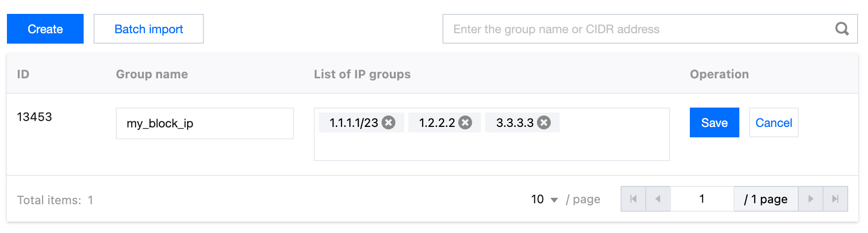Image resolution: width=868 pixels, height=233 pixels.
Task: Go to the next page
Action: [x=811, y=199]
